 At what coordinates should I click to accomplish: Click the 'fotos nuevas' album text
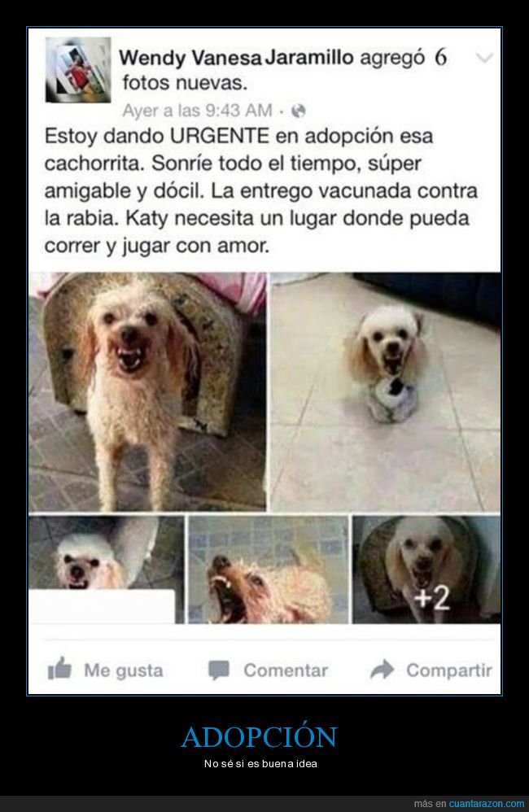point(185,83)
